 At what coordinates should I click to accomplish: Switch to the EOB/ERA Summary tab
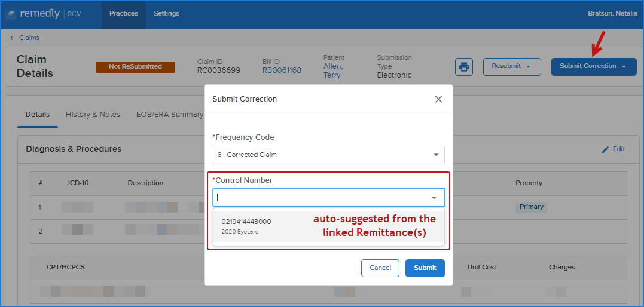click(170, 115)
